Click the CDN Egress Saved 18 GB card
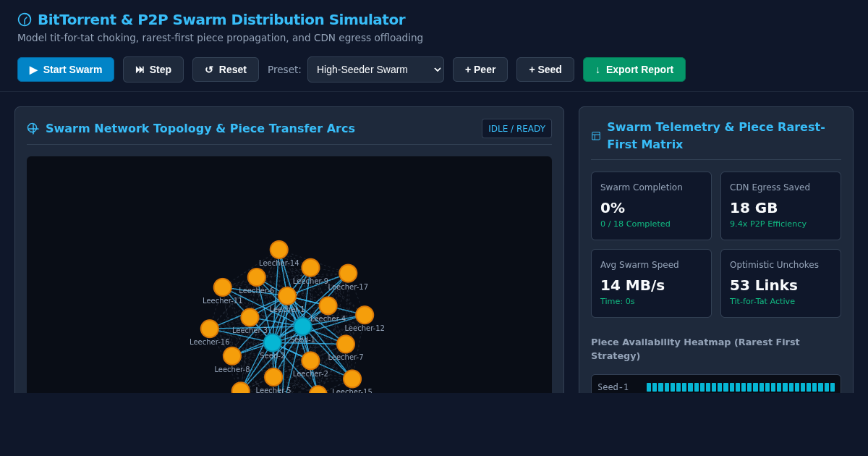This screenshot has height=456, width=868. click(780, 206)
